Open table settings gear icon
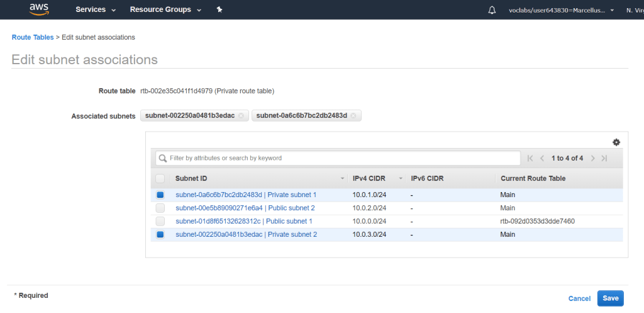The image size is (644, 313). (x=616, y=142)
